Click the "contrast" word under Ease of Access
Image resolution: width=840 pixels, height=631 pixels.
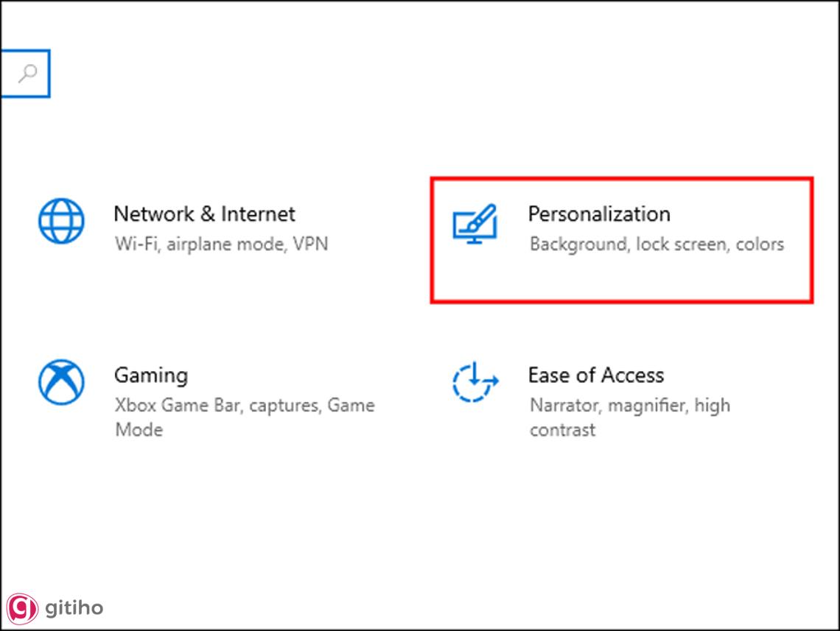coord(562,429)
